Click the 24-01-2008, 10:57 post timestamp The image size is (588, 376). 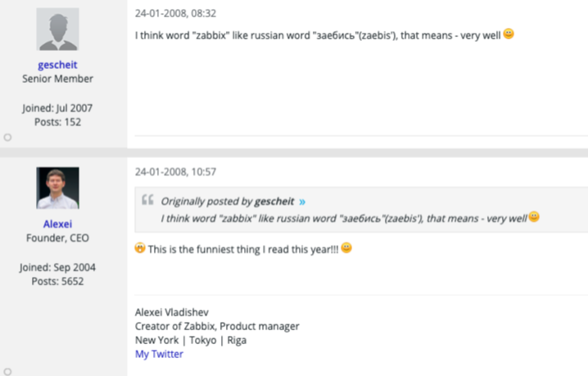(175, 172)
